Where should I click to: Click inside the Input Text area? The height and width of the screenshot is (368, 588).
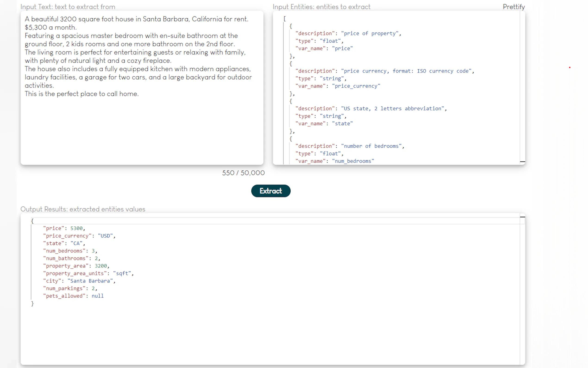pos(142,129)
